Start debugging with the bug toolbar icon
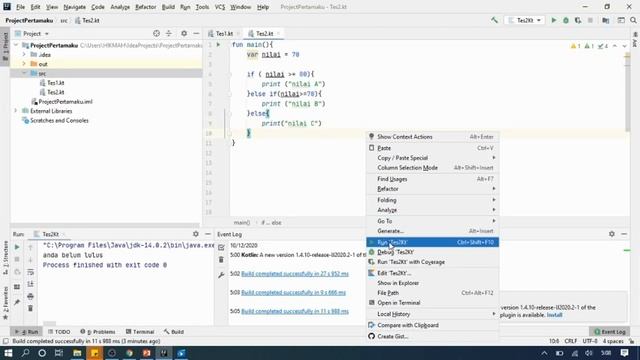The image size is (640, 360). [566, 20]
